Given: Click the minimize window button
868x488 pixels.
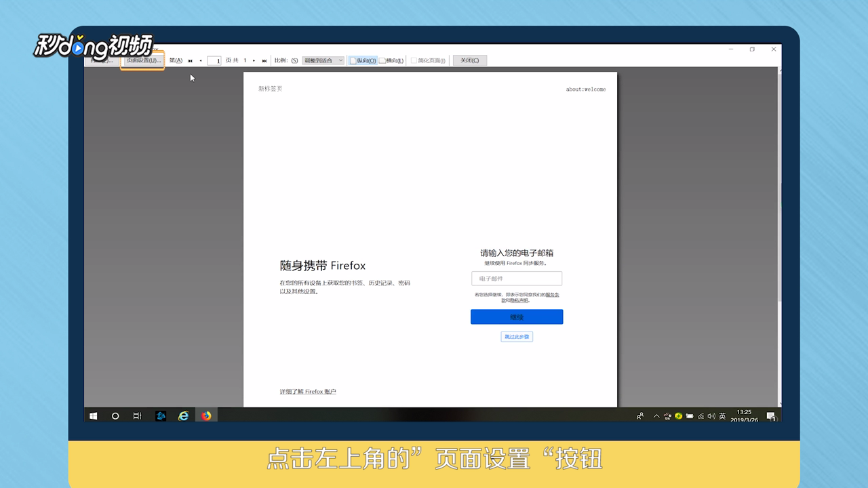Looking at the screenshot, I should click(731, 49).
